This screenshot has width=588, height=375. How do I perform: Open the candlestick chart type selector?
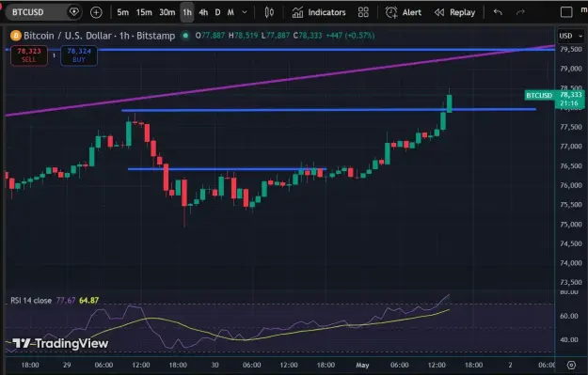[269, 12]
